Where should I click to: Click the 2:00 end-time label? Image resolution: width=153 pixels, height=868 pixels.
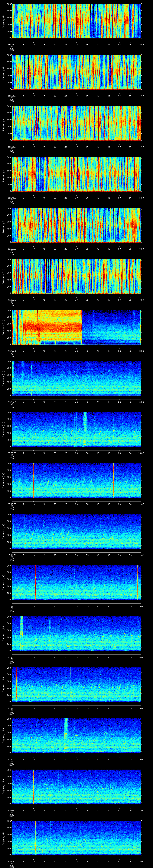tap(141, 44)
